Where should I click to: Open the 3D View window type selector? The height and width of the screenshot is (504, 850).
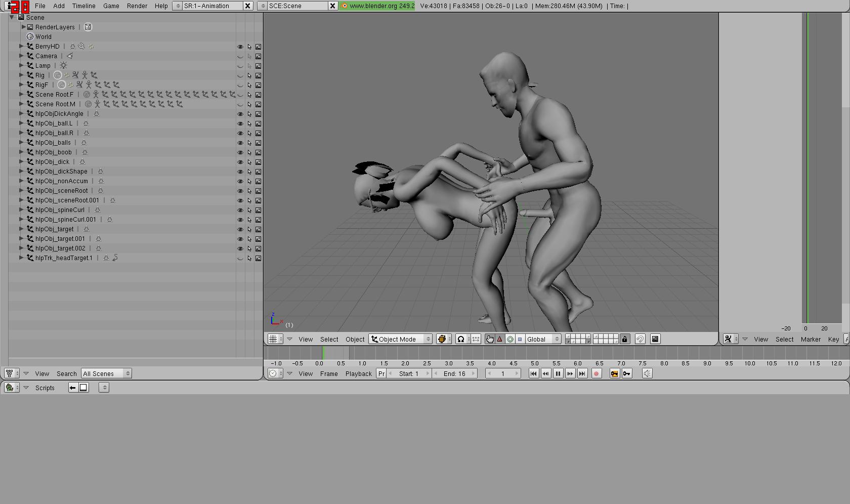click(275, 339)
